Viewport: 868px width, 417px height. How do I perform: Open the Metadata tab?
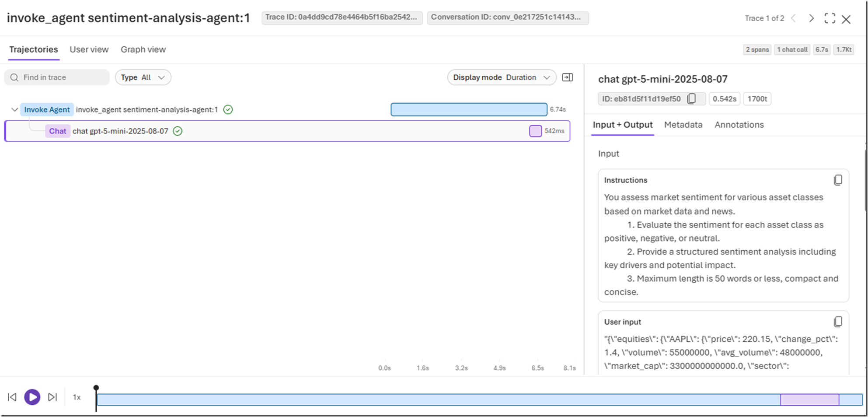tap(683, 125)
